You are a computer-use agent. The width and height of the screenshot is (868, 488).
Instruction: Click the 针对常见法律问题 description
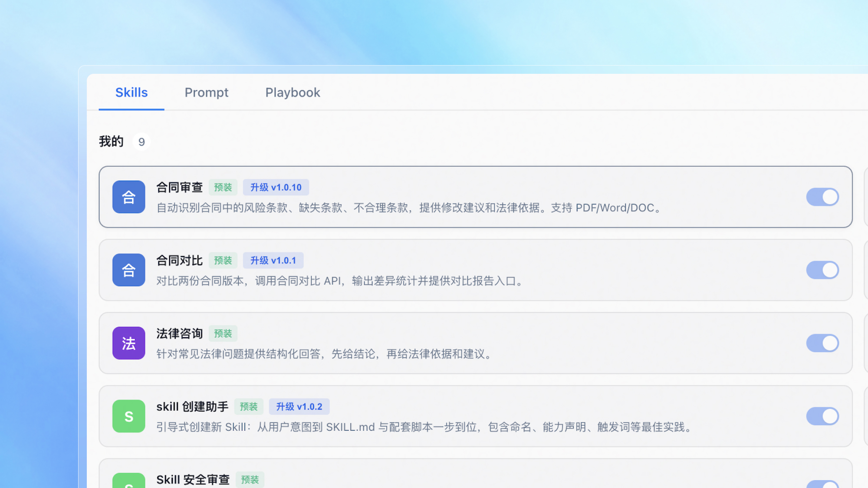(x=325, y=354)
